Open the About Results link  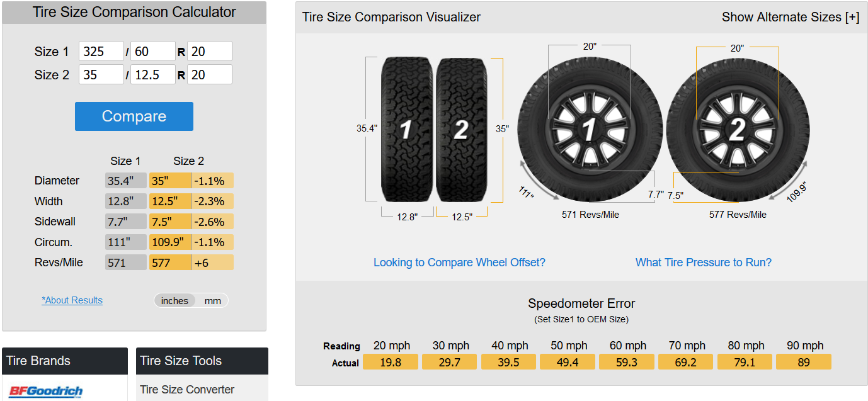point(72,300)
